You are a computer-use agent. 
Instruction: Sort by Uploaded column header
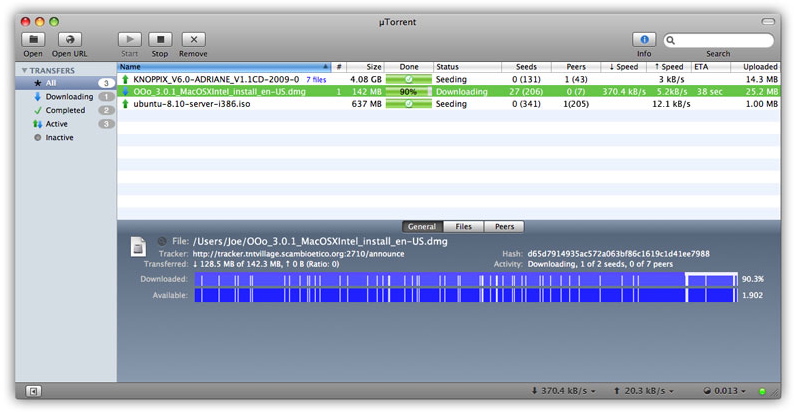tap(755, 67)
